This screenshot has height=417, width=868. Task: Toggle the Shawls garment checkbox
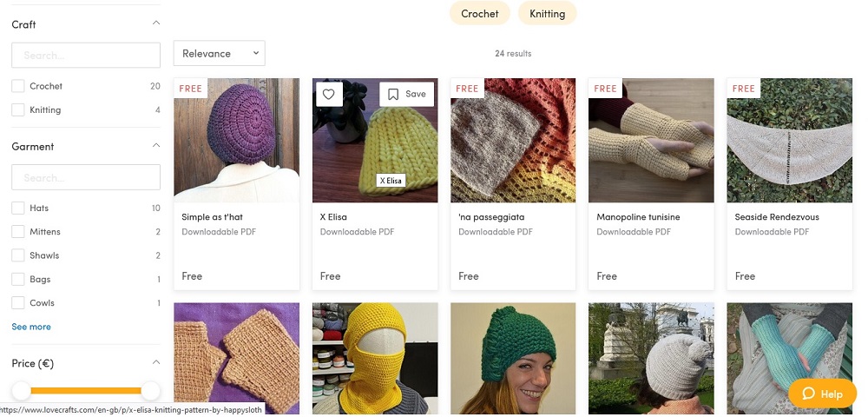point(18,255)
